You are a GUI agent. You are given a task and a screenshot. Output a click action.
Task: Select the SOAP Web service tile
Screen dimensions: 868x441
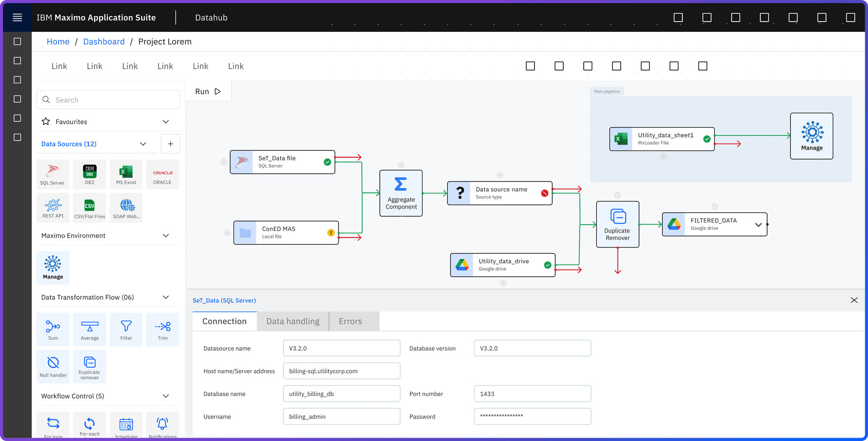click(126, 208)
